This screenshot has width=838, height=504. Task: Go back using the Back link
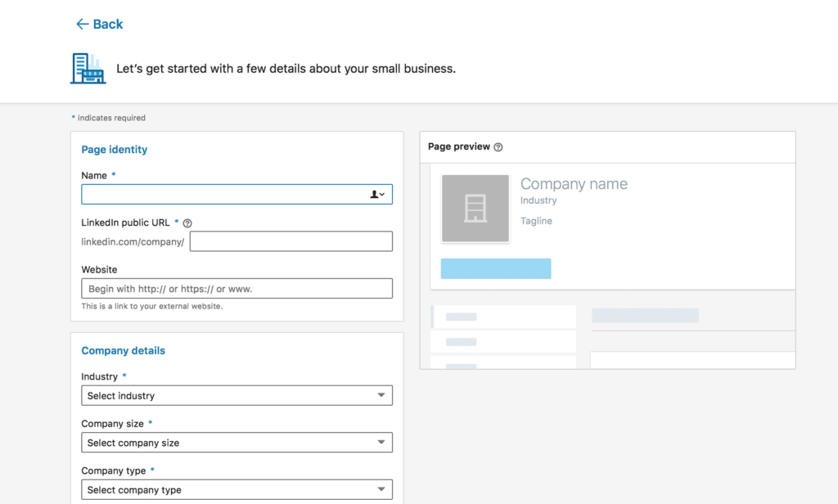pyautogui.click(x=99, y=24)
